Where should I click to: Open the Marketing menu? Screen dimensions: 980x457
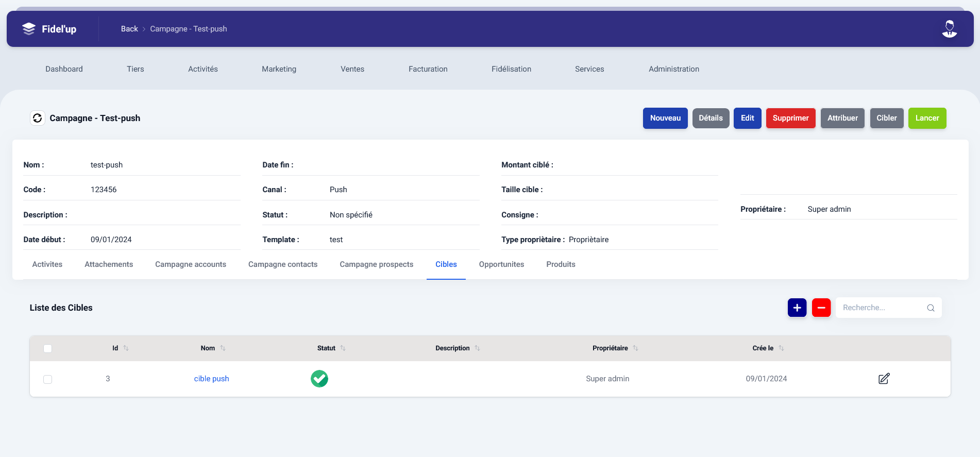point(279,69)
